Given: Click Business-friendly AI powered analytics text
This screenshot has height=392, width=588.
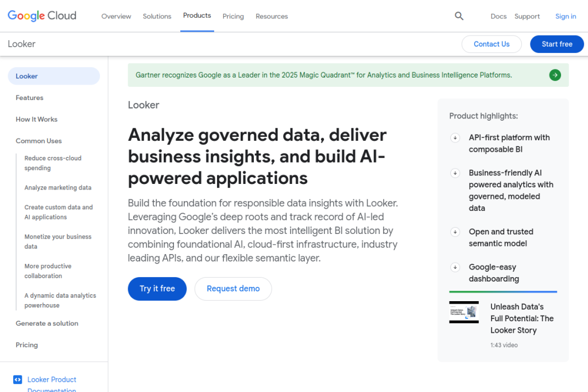Looking at the screenshot, I should [x=511, y=190].
